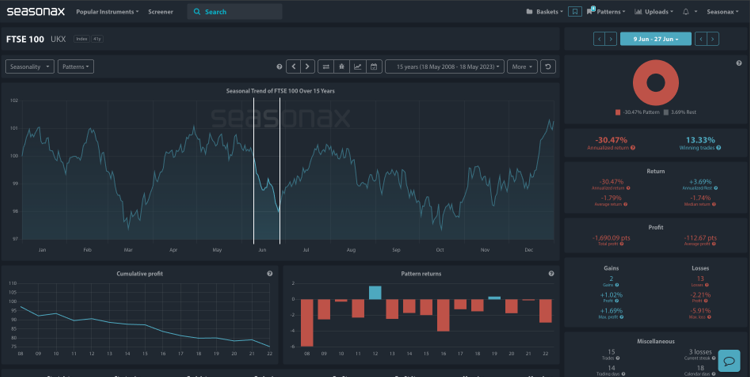Click help icon next to top Annualized return
Screen dimensions: 750x377
(633, 148)
